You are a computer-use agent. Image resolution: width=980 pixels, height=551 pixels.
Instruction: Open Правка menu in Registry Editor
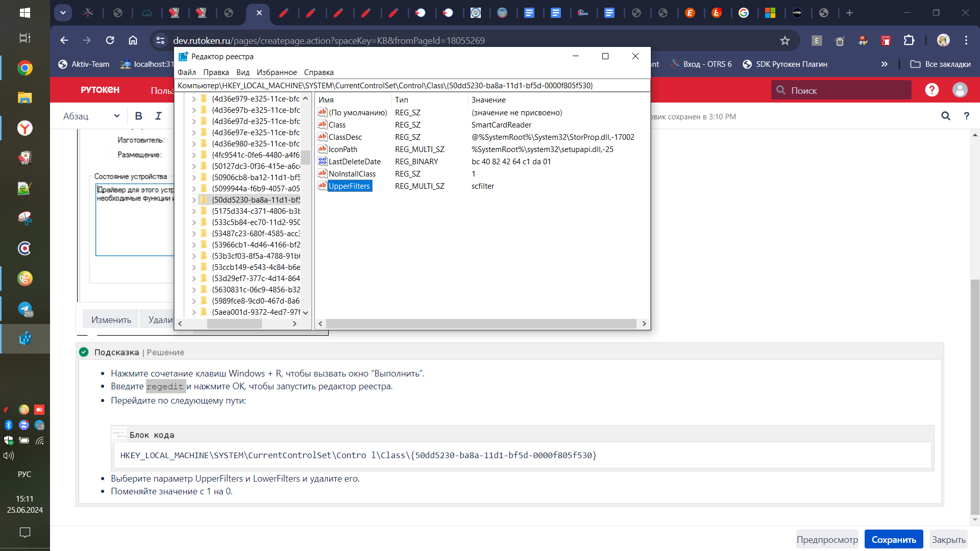coord(216,72)
